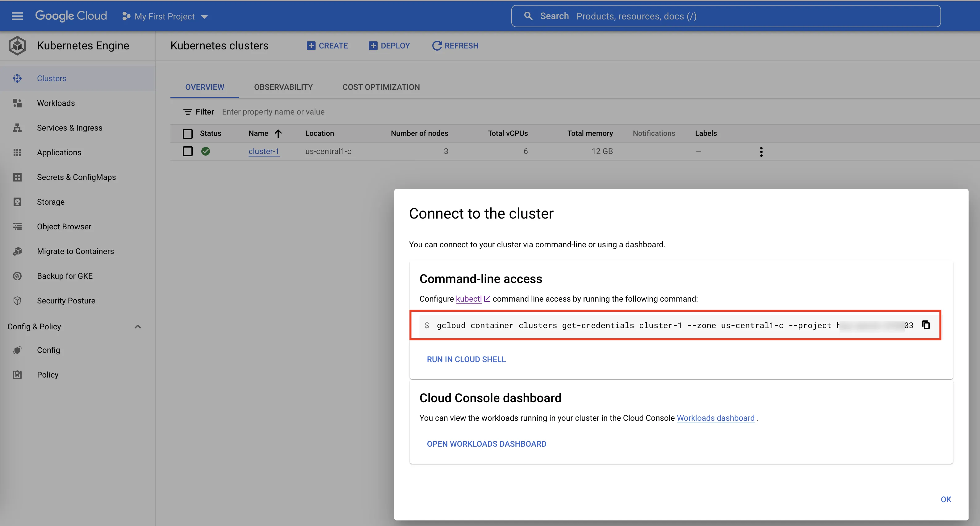This screenshot has height=526, width=980.
Task: Click the Kubernetes Engine logo icon
Action: click(17, 46)
